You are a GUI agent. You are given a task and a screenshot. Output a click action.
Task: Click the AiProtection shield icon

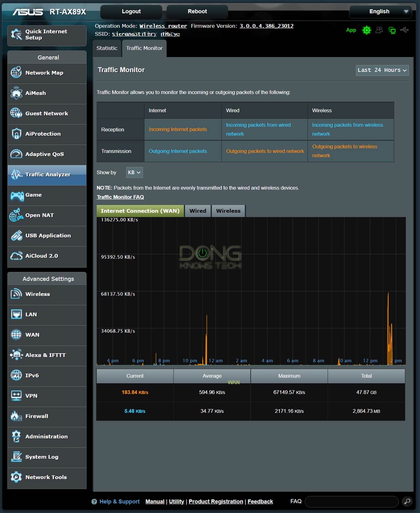(x=16, y=134)
